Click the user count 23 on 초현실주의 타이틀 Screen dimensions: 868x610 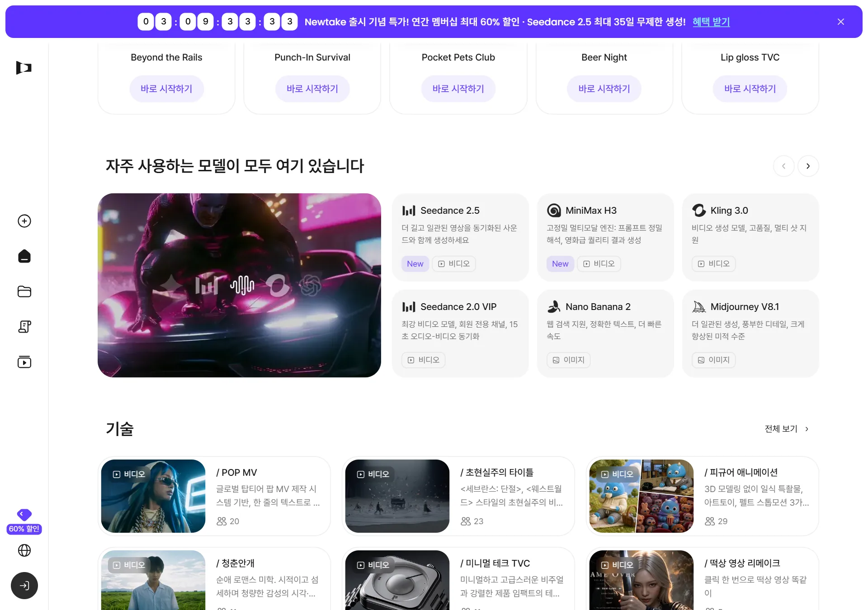472,521
